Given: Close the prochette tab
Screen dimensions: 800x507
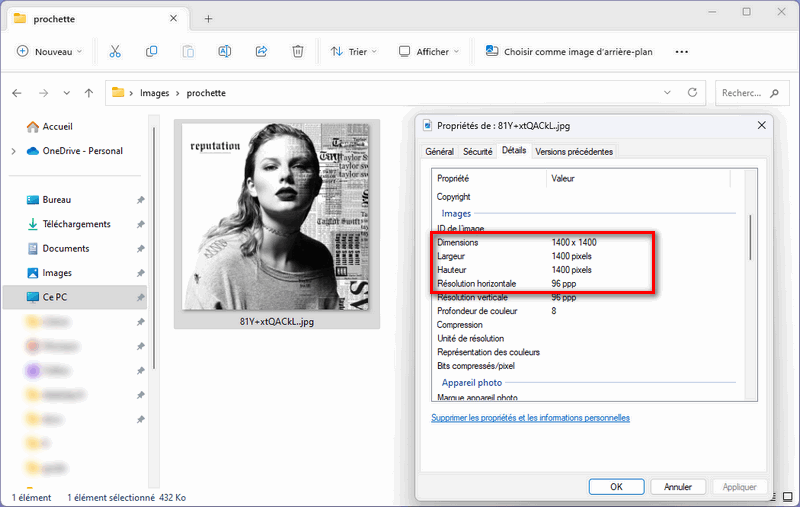Looking at the screenshot, I should pyautogui.click(x=173, y=18).
